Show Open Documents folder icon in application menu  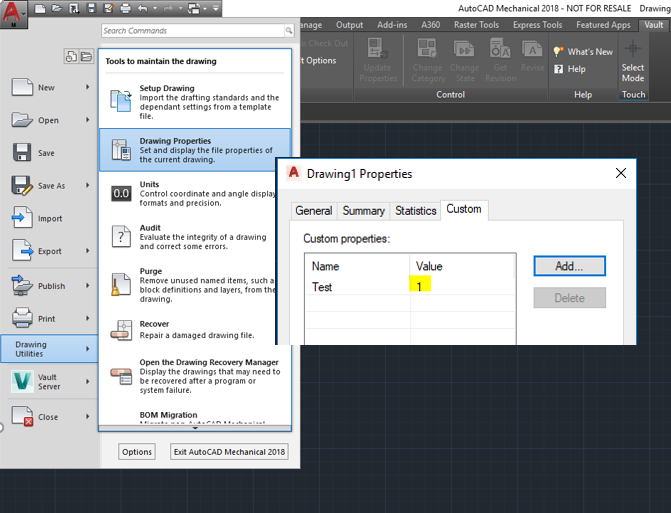tap(86, 56)
